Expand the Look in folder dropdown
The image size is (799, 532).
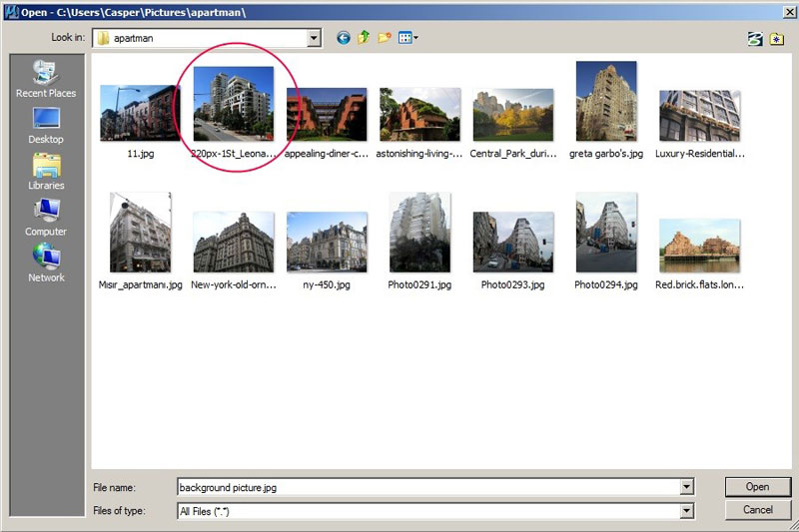pyautogui.click(x=315, y=38)
